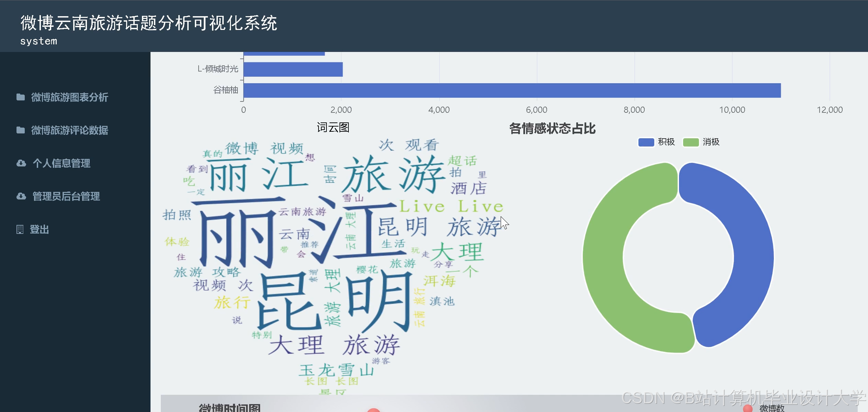868x412 pixels.
Task: Click folder icon beside 微博旅游评论数据
Action: coord(21,130)
